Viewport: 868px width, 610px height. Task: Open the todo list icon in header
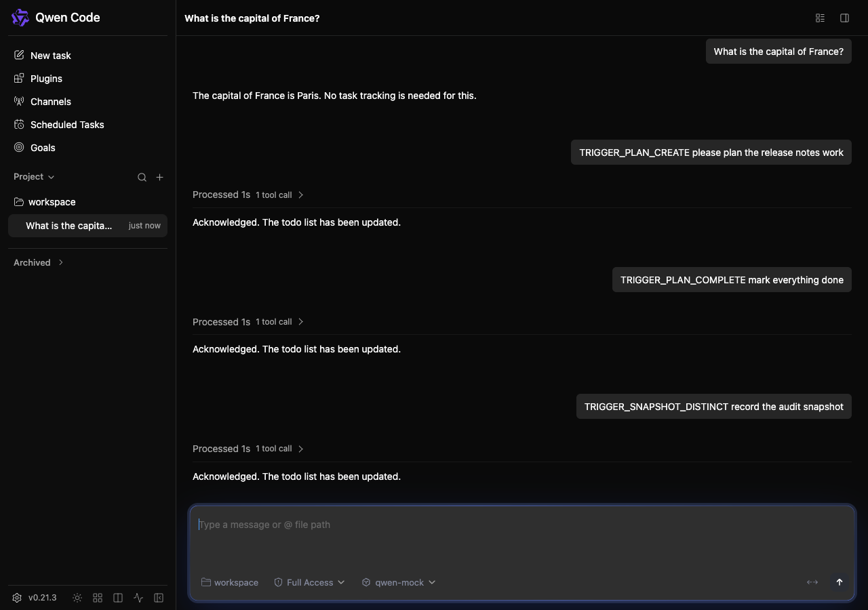[x=820, y=18]
